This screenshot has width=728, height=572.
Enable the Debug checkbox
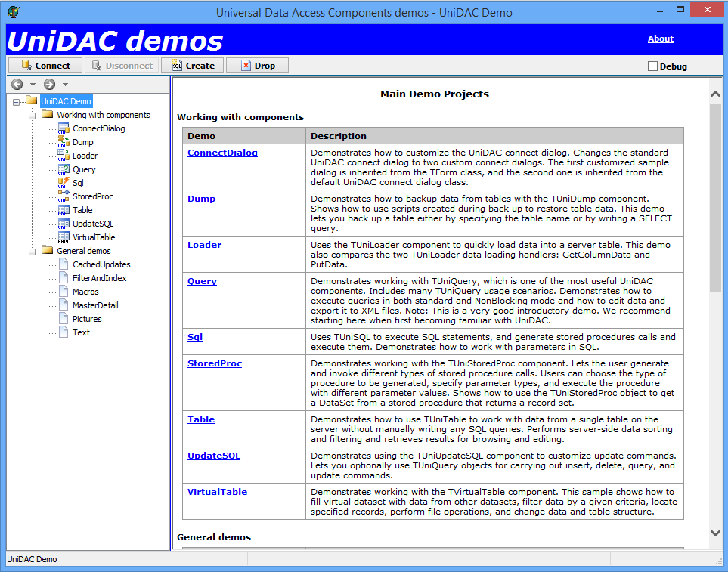pos(653,66)
